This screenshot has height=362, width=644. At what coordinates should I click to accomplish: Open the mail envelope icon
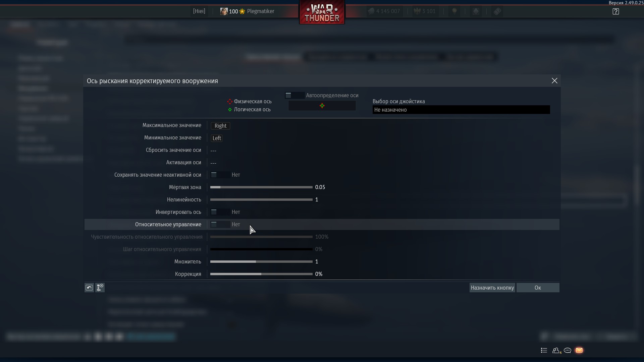[579, 350]
